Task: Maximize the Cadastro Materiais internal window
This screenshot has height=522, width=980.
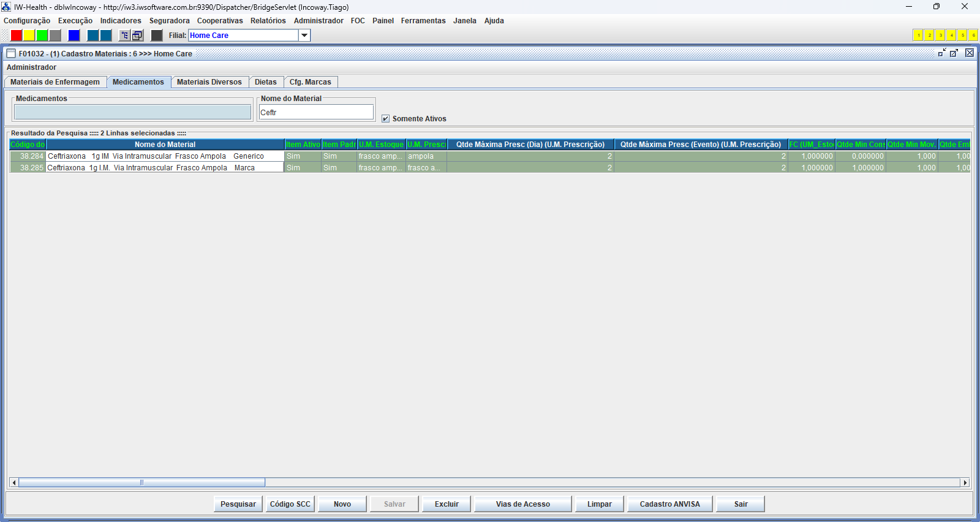Action: pos(954,53)
